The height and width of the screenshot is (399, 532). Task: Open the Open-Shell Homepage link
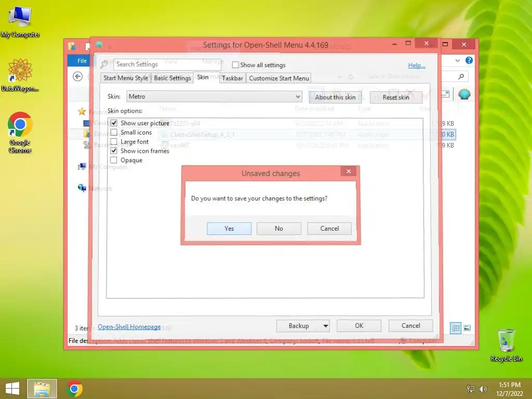(129, 327)
